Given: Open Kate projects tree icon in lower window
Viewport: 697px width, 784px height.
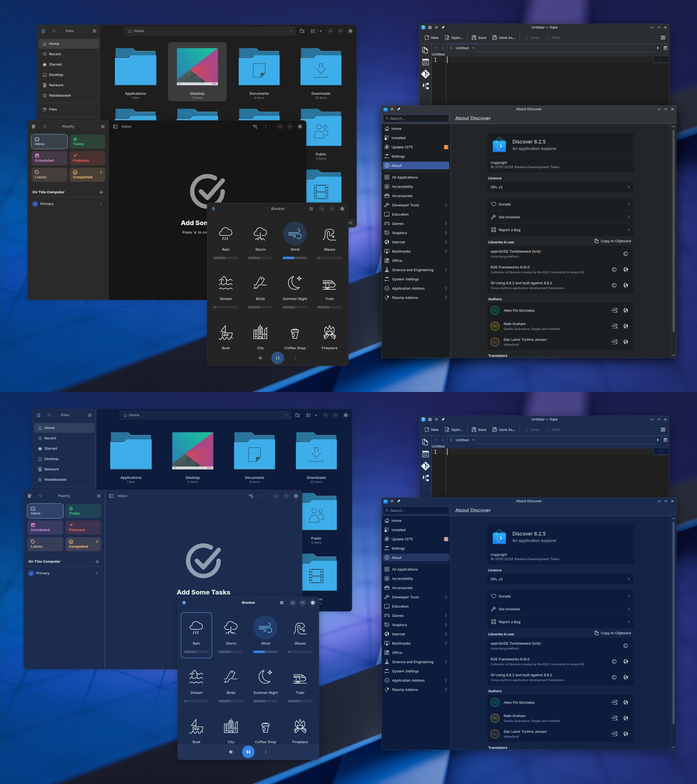Looking at the screenshot, I should pyautogui.click(x=425, y=478).
